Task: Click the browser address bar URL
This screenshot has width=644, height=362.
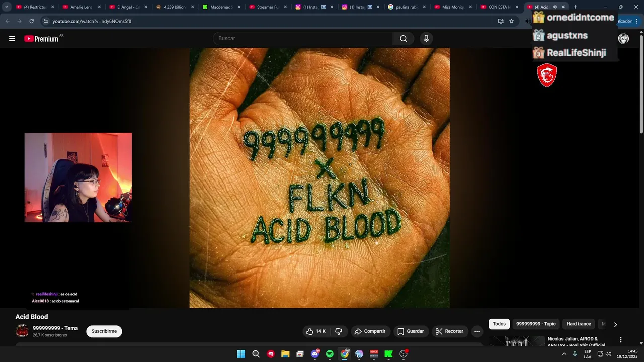Action: [92, 21]
